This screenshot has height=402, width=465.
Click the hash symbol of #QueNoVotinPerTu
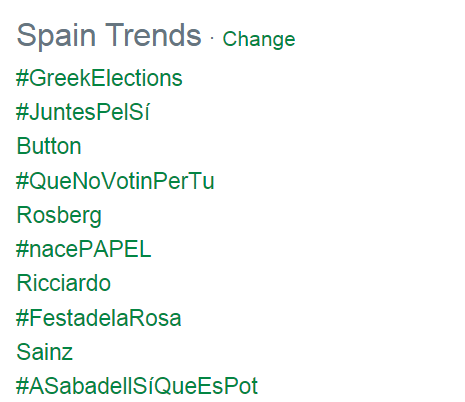pos(22,181)
